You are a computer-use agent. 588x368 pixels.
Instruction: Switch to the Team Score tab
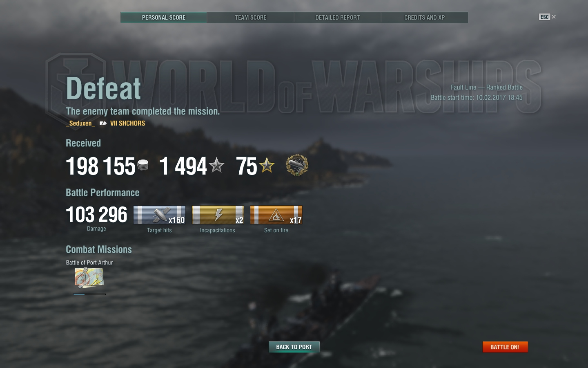click(251, 18)
